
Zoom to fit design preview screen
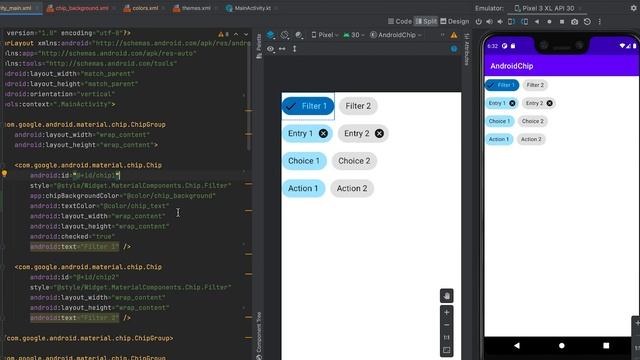[447, 350]
